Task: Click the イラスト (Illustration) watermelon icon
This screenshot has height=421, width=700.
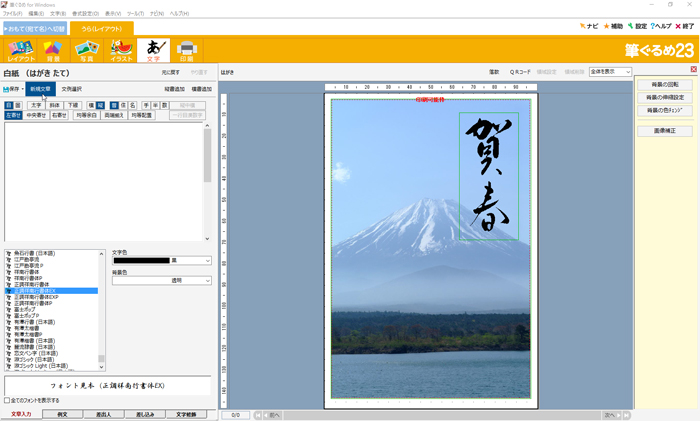Action: pyautogui.click(x=120, y=50)
